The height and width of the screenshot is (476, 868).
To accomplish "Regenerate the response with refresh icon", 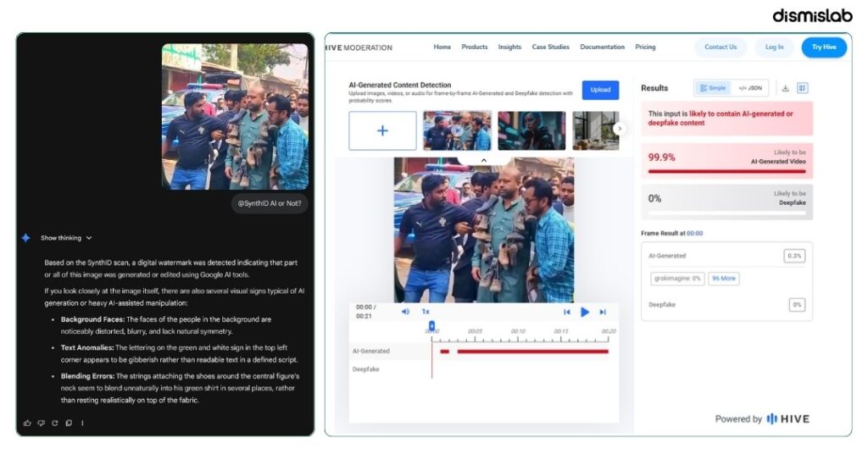I will click(x=55, y=423).
